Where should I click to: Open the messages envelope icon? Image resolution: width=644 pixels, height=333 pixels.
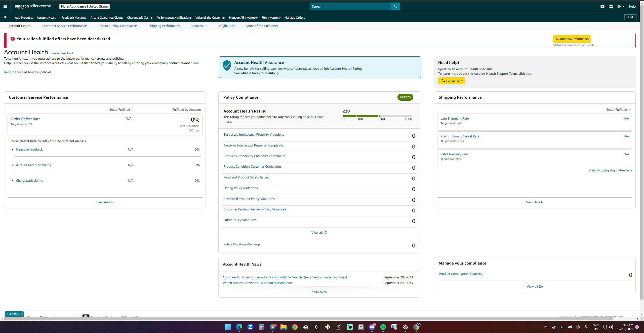(x=602, y=7)
